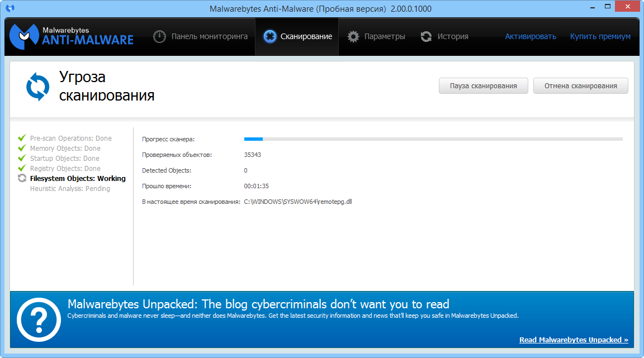Click the scanner progress bar
Image resolution: width=644 pixels, height=358 pixels.
(433, 139)
